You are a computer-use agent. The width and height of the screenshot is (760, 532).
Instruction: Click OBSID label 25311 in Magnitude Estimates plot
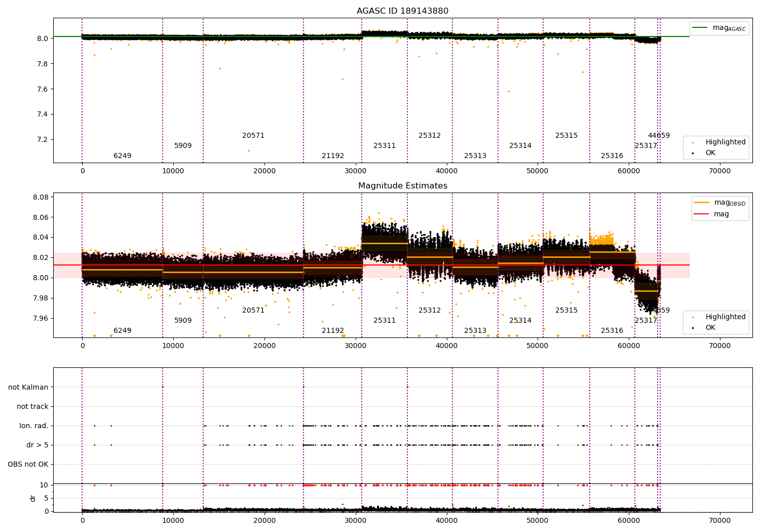pos(385,321)
